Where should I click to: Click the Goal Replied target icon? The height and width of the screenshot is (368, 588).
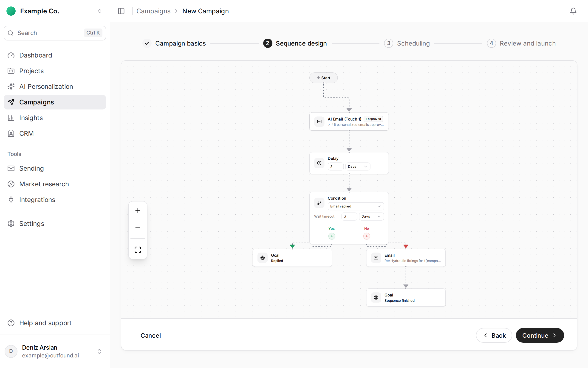tap(262, 258)
